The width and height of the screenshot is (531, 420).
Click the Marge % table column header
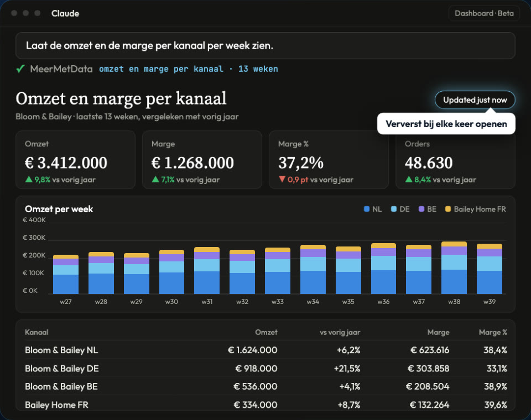(493, 332)
